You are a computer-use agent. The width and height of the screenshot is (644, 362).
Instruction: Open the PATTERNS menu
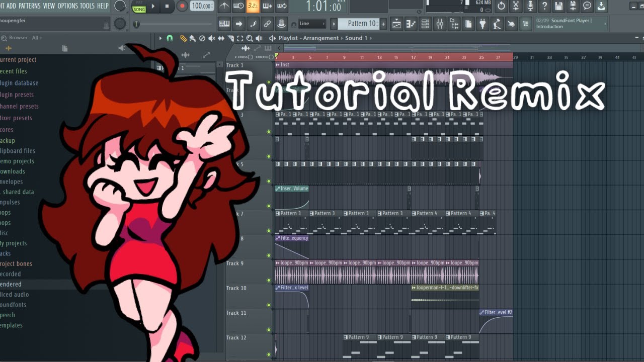(x=30, y=6)
